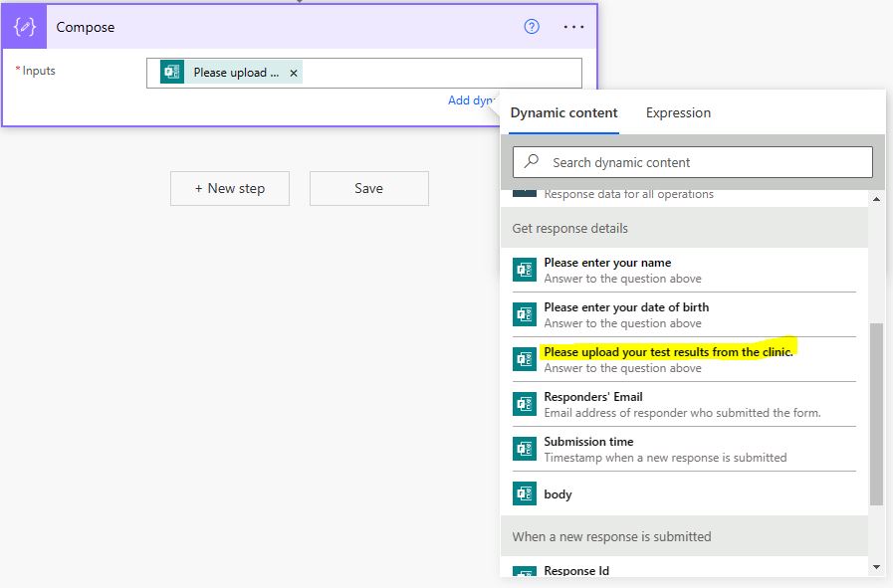The image size is (893, 588).
Task: Click Forms icon beside 'Please enter your name'
Action: (525, 270)
